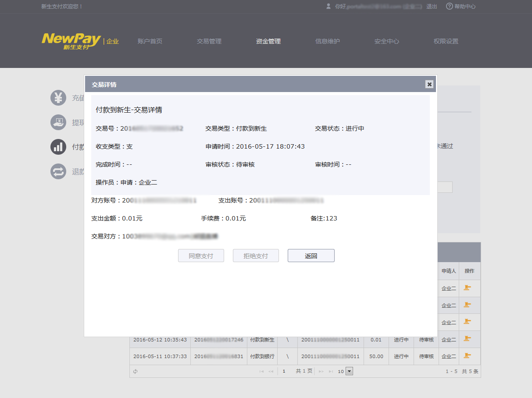Close the transaction details dialog

pos(429,84)
